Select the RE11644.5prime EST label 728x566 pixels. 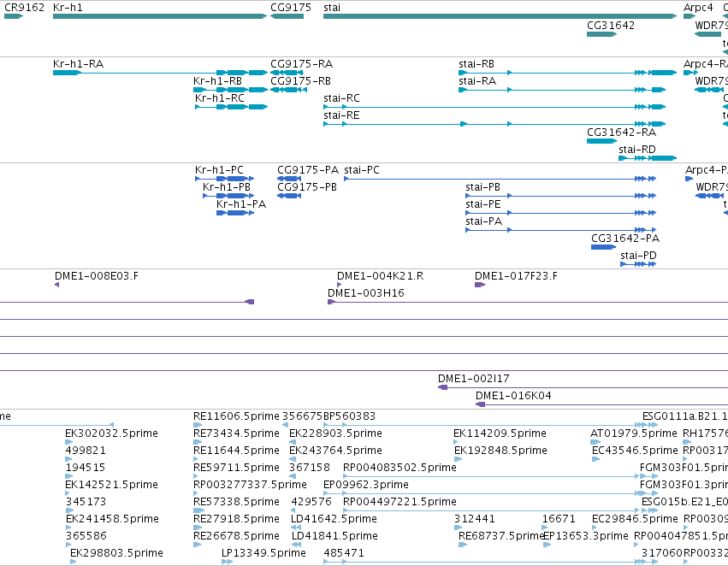236,451
